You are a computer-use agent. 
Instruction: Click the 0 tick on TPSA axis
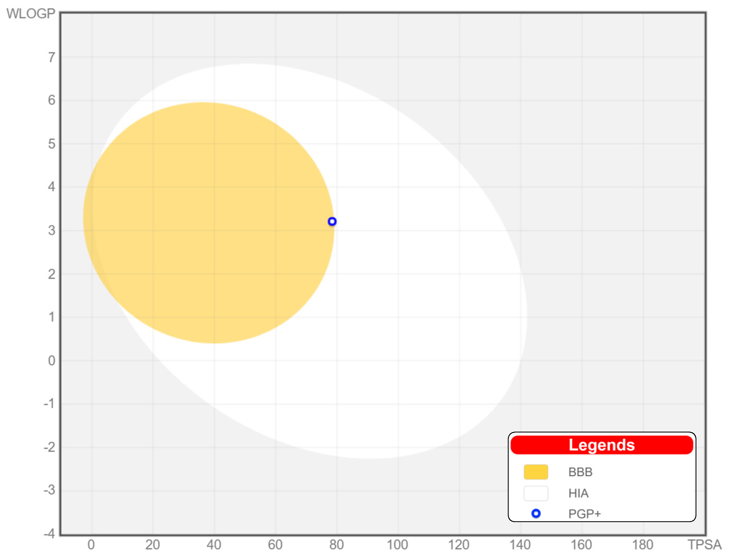pyautogui.click(x=91, y=545)
